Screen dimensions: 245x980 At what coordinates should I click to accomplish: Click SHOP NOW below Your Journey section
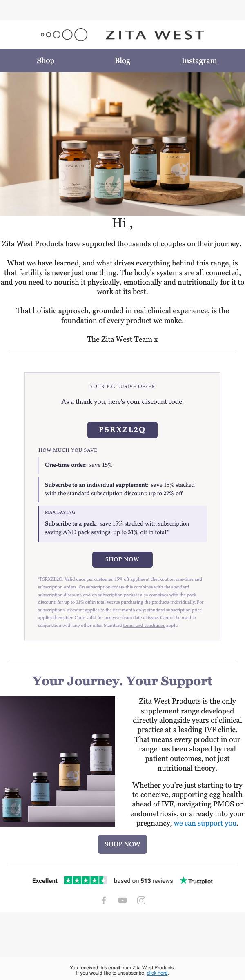(122, 844)
